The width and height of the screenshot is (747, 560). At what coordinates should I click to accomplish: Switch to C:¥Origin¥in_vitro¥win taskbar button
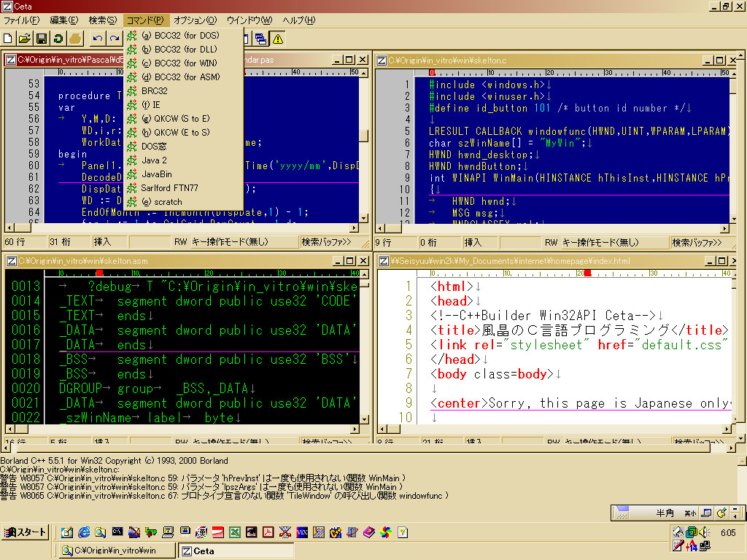(117, 551)
